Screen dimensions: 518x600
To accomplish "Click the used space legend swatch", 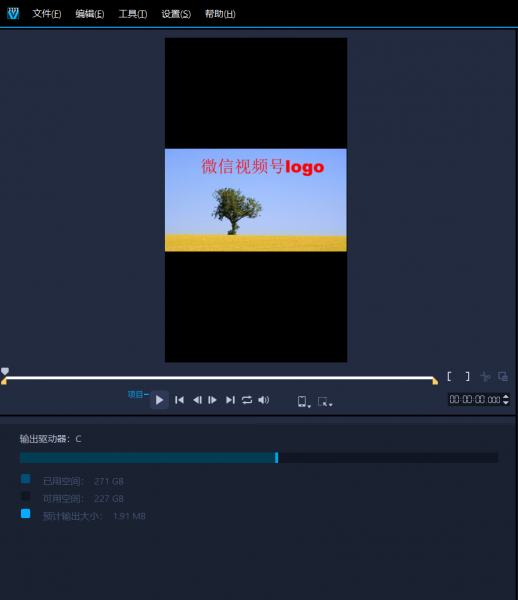I will pos(26,479).
